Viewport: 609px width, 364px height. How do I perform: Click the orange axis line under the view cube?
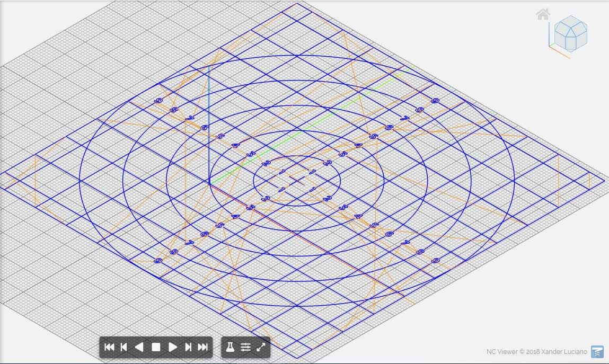pos(562,54)
